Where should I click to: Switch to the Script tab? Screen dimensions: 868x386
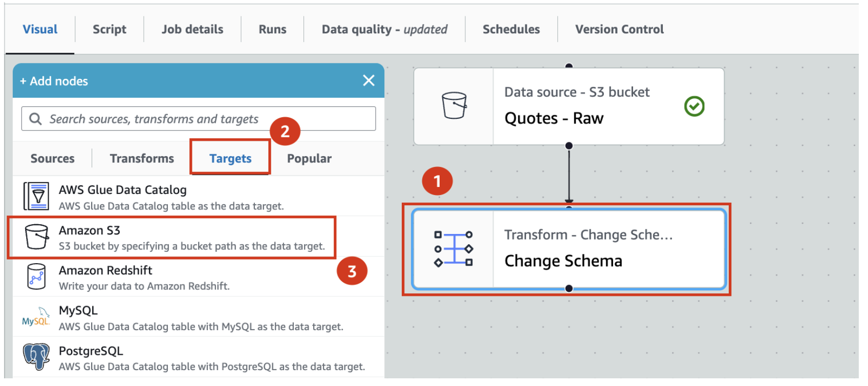tap(110, 30)
